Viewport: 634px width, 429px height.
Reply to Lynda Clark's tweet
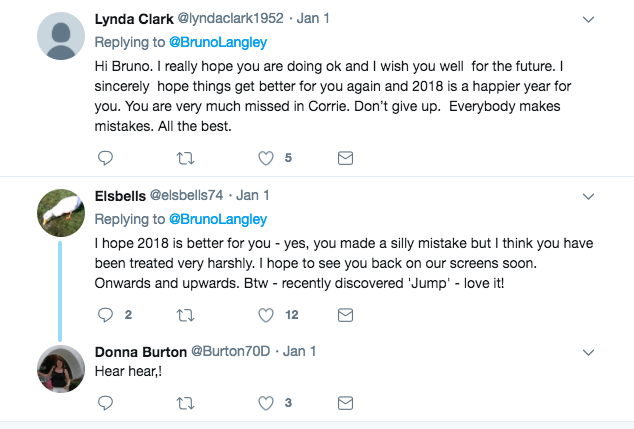(x=107, y=158)
